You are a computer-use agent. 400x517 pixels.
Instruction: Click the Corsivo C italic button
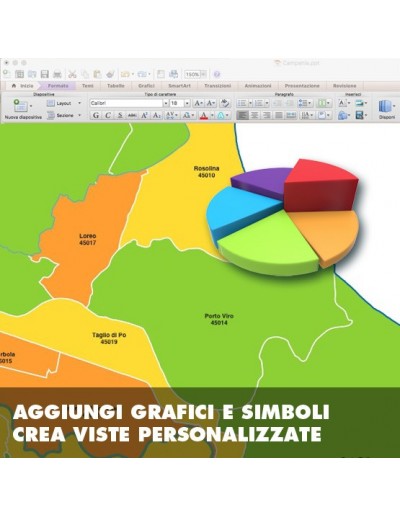coord(108,115)
